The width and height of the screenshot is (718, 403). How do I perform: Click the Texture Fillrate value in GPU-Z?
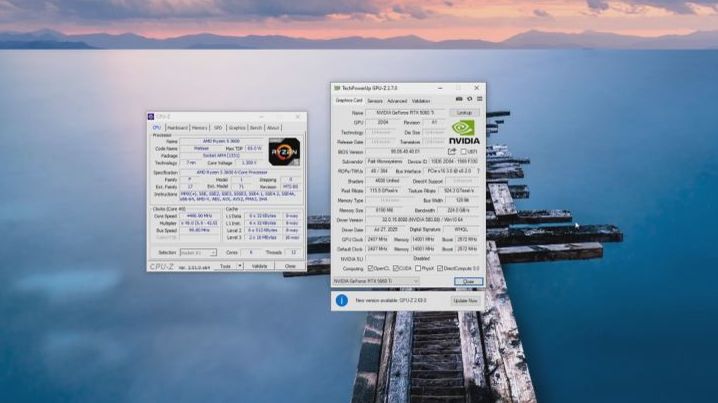(458, 191)
